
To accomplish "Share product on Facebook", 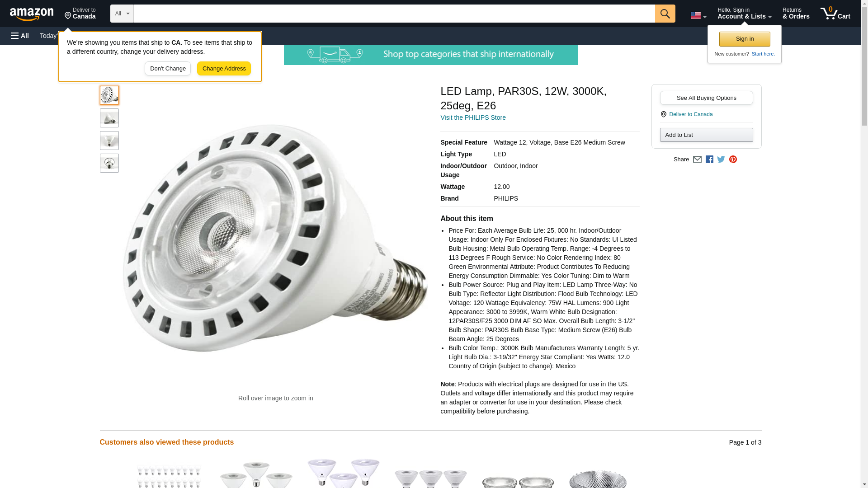I will point(709,160).
